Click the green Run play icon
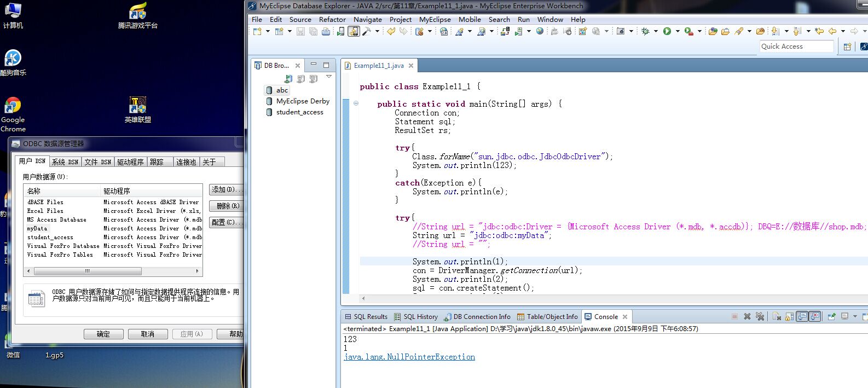Screen dimensions: 868x388 (x=667, y=31)
